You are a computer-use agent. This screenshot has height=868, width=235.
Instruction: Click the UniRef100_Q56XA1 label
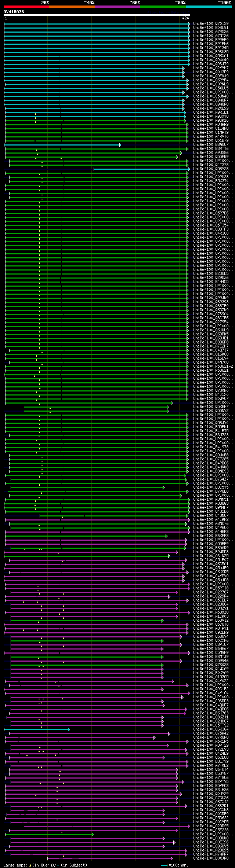pyautogui.click(x=211, y=56)
